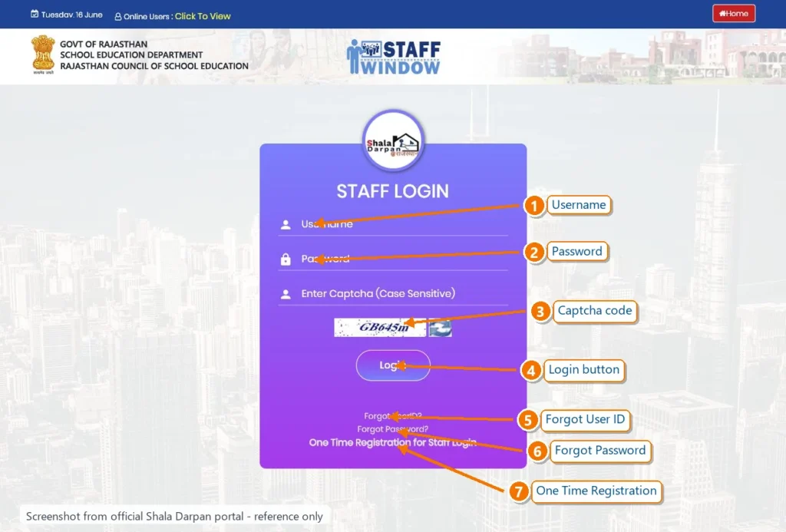
Task: Click the calendar icon beside Tuesday 16 June
Action: 35,14
